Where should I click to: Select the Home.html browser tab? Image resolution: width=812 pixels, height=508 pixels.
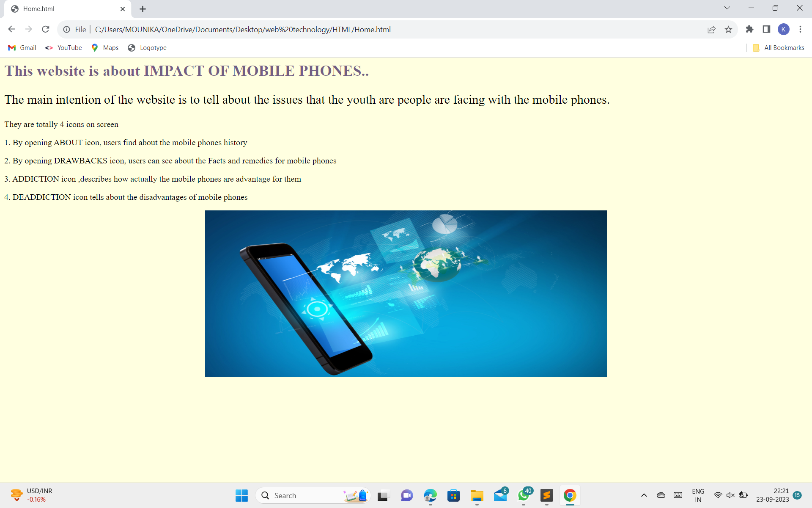(59, 8)
